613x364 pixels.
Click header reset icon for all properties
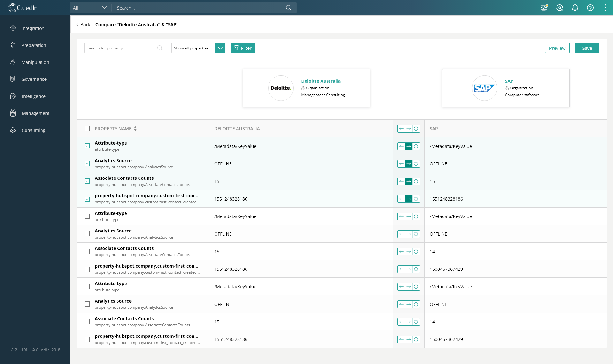point(416,129)
